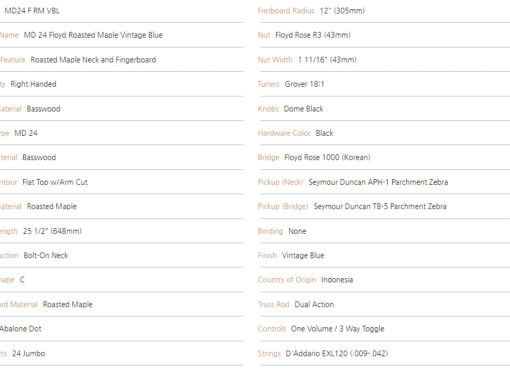Select the Nut Floyd Rose R3 row
Viewport: 510px width, 382px height.
click(383, 35)
